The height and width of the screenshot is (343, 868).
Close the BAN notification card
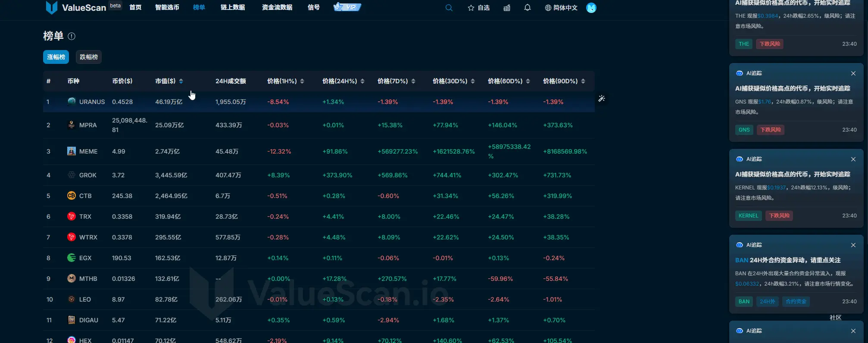point(853,245)
